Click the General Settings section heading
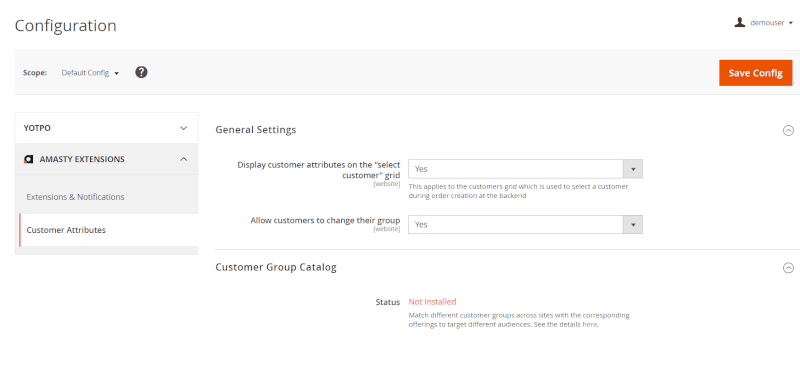 (256, 130)
